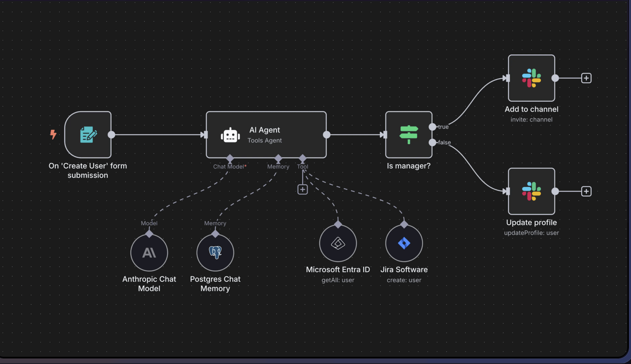Select the AI Agent robot icon
The height and width of the screenshot is (364, 631).
(x=230, y=135)
